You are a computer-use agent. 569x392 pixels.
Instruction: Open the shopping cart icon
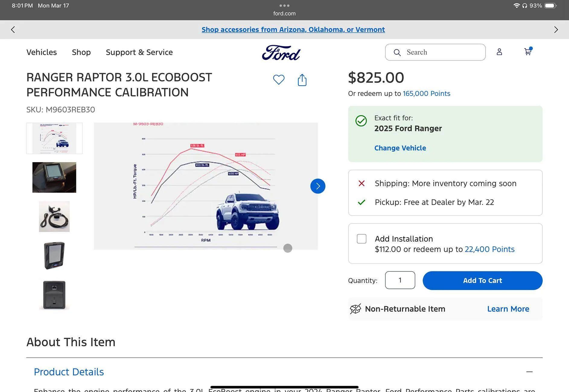[x=528, y=51]
